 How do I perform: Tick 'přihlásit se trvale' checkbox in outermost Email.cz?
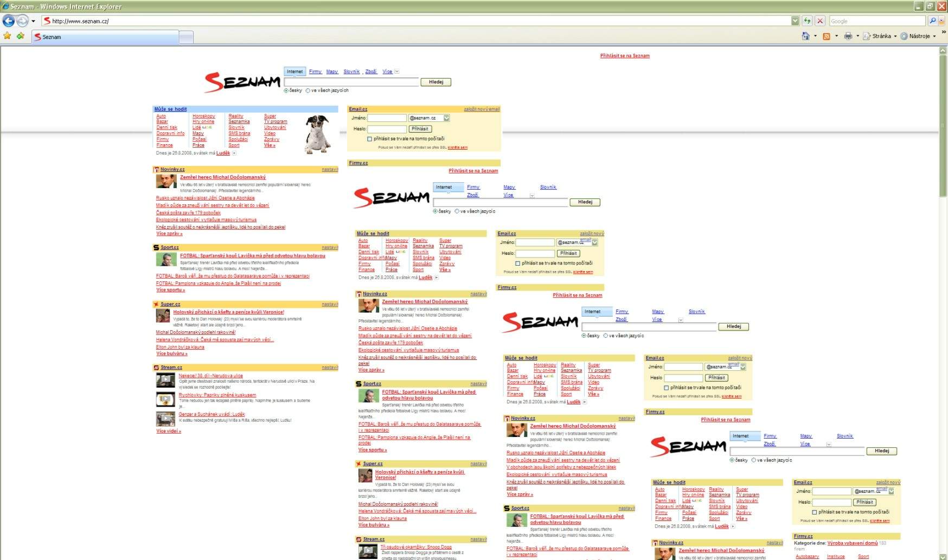370,139
